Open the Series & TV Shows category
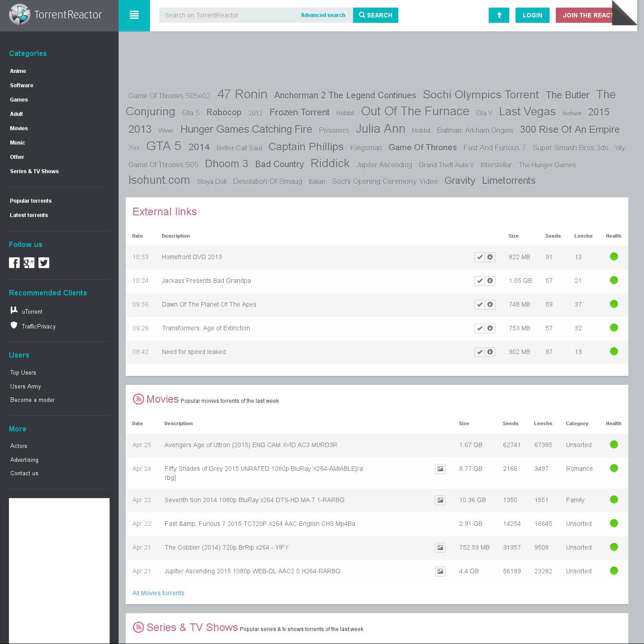 pyautogui.click(x=34, y=171)
